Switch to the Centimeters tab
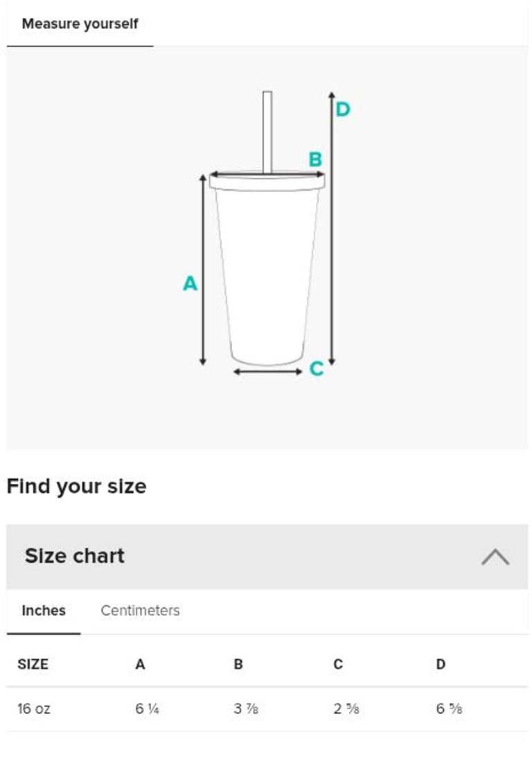The image size is (532, 757). point(140,611)
